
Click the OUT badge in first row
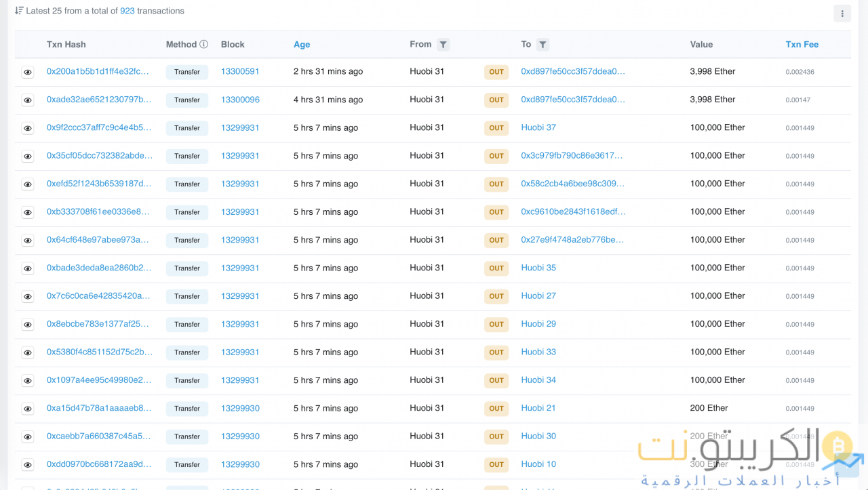496,72
